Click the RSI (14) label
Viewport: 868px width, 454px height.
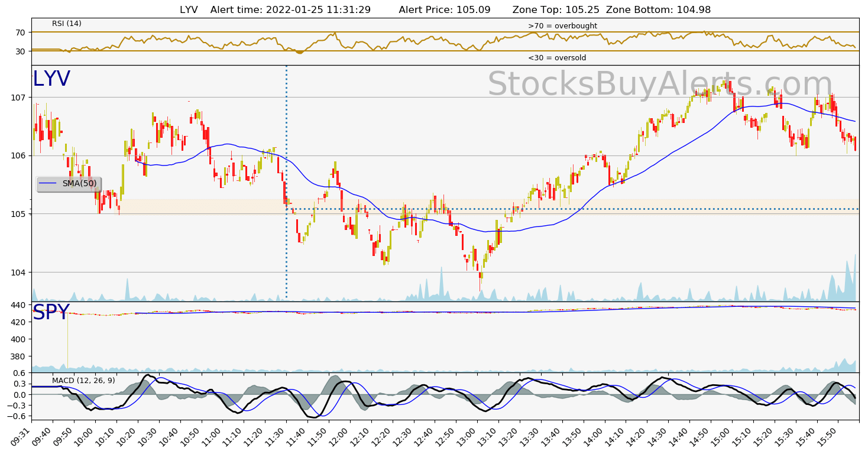click(67, 24)
